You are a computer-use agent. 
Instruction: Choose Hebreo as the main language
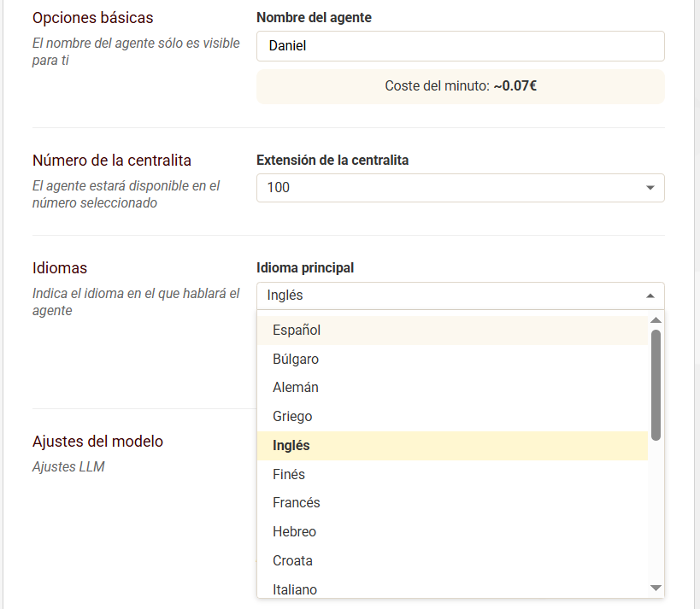point(294,531)
